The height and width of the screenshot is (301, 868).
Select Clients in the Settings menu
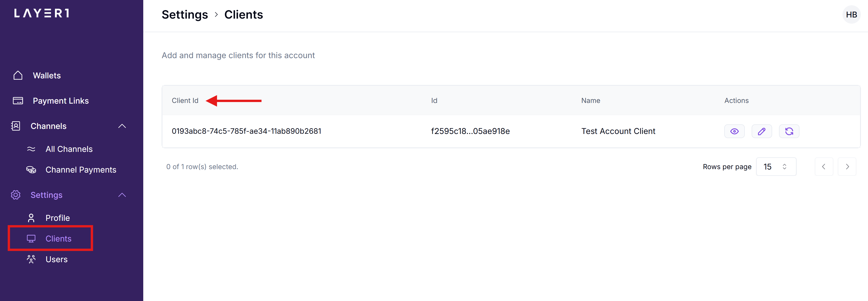pyautogui.click(x=58, y=238)
